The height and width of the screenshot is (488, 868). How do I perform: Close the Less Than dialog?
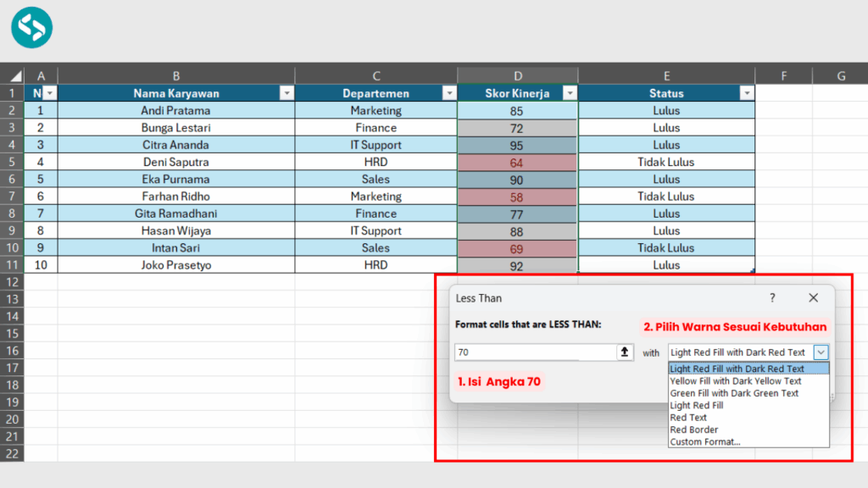click(x=813, y=298)
